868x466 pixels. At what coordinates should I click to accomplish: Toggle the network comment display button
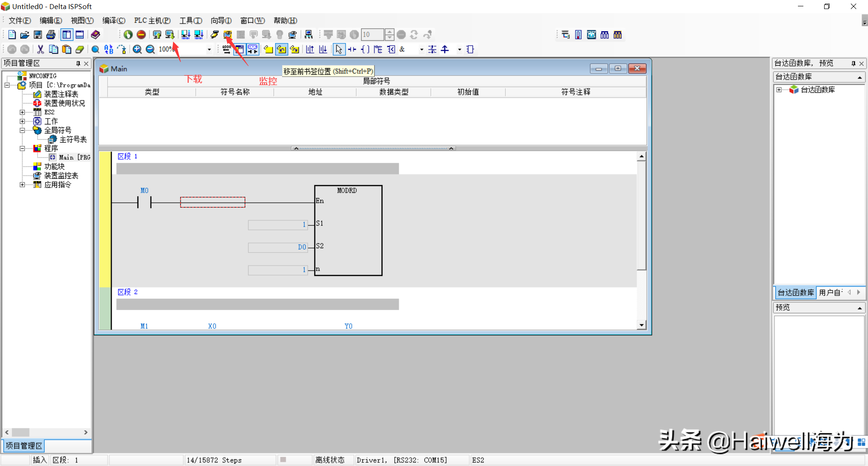tap(252, 49)
